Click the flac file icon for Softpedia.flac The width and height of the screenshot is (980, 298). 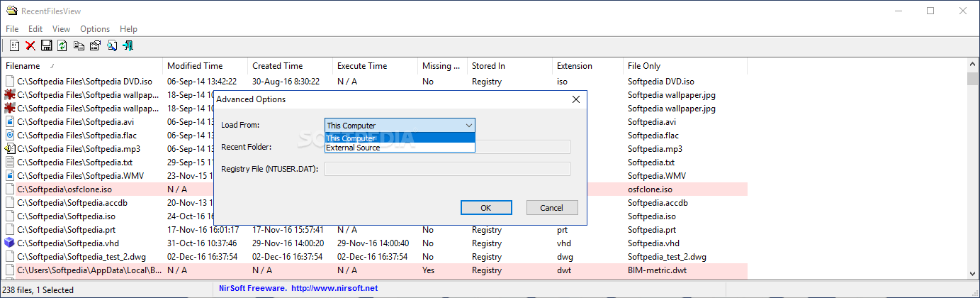click(x=10, y=136)
